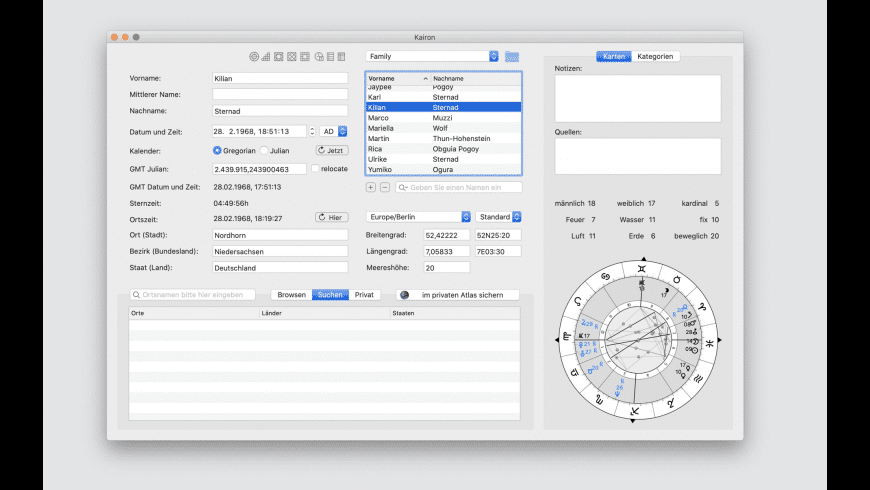The width and height of the screenshot is (870, 490).
Task: Sort list by Vorname column header
Action: point(398,79)
